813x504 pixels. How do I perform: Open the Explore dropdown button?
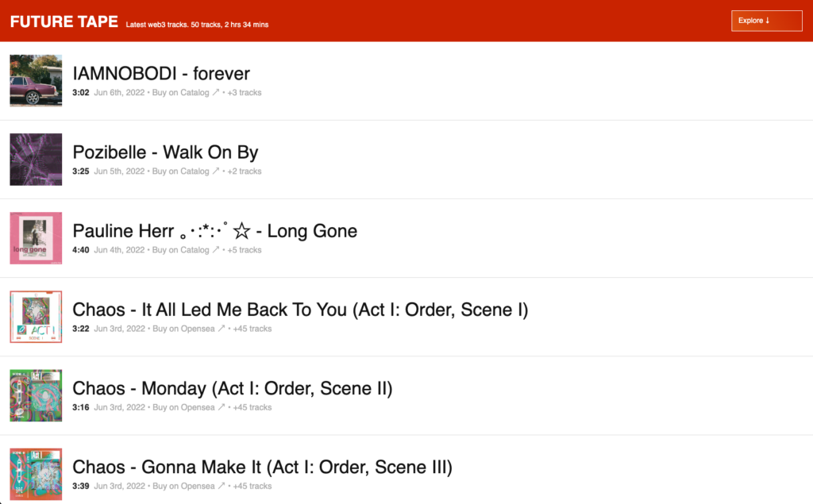tap(766, 21)
